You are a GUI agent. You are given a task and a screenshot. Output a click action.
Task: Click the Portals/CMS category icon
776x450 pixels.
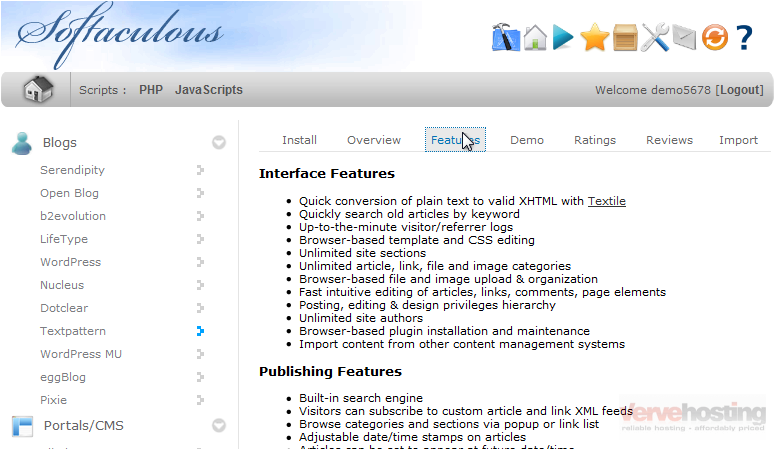tap(22, 426)
